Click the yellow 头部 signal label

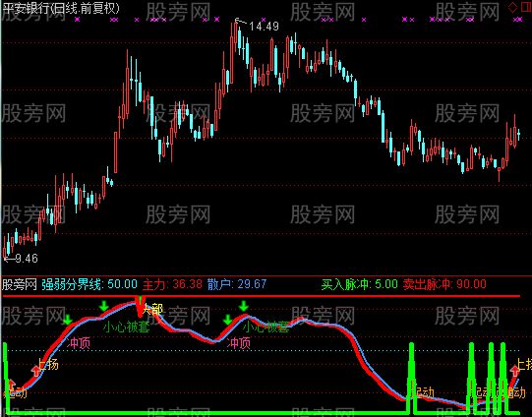coord(152,309)
